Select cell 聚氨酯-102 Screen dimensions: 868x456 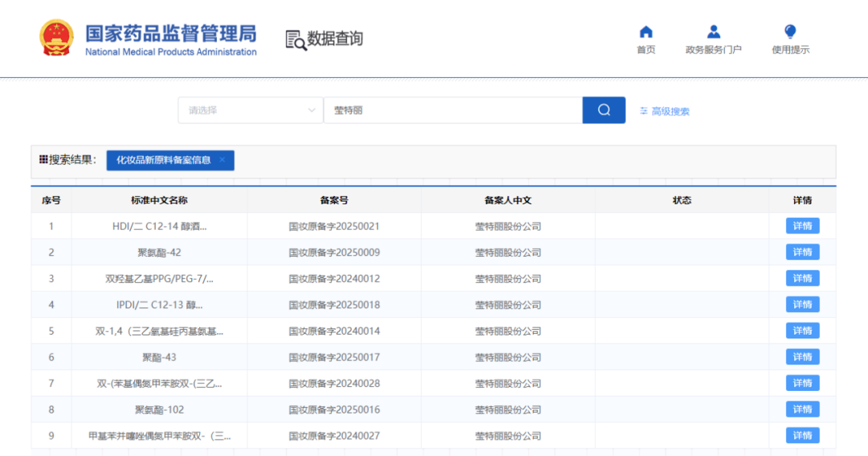coord(159,410)
